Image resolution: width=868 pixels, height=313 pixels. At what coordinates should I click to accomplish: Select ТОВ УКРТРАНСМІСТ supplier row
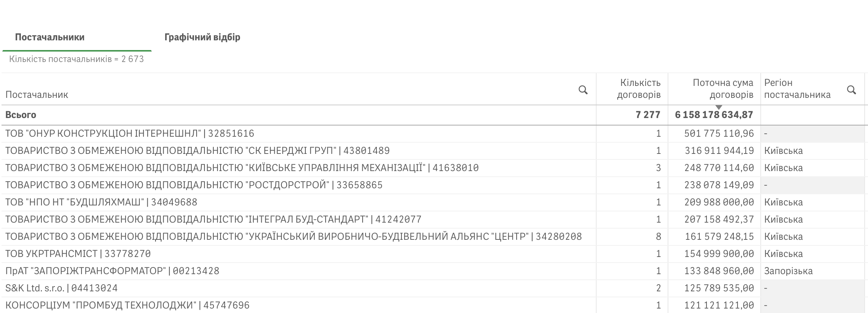coord(78,254)
